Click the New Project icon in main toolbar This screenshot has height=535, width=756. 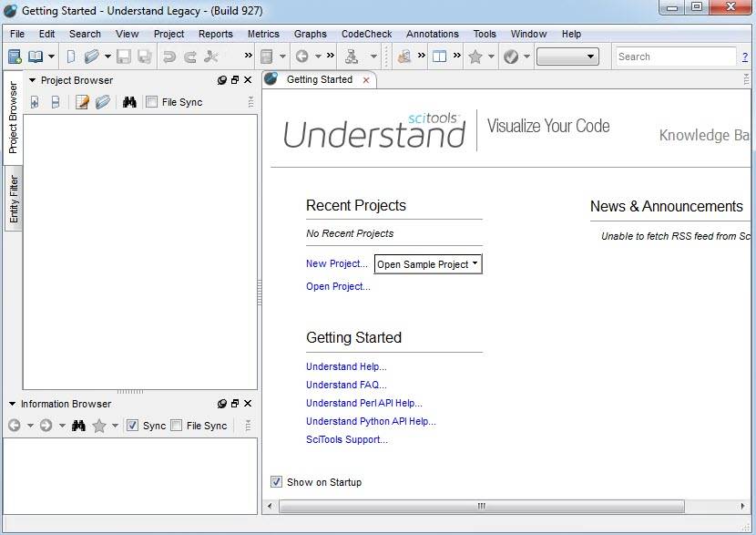coord(15,57)
